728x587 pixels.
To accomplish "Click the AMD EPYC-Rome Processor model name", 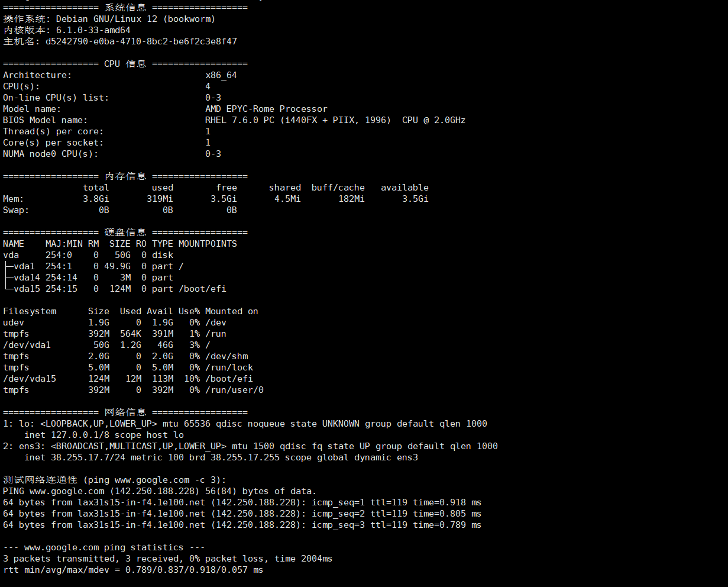I will [x=266, y=109].
